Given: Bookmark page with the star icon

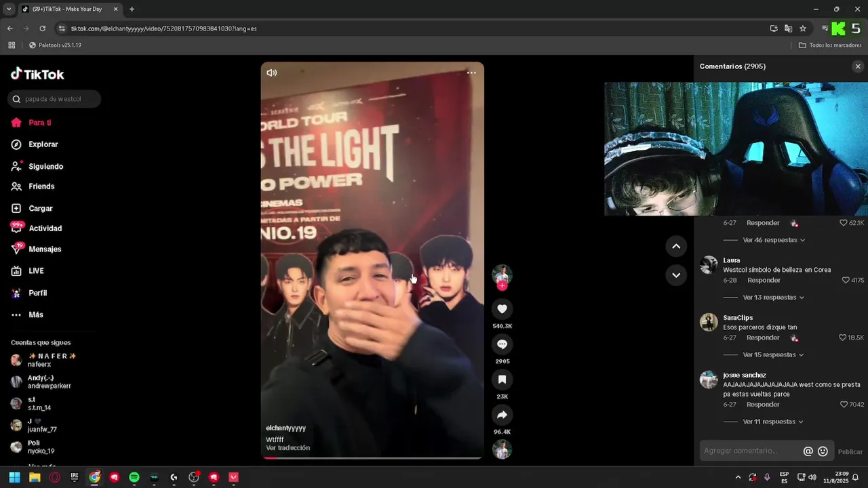Looking at the screenshot, I should pyautogui.click(x=803, y=28).
